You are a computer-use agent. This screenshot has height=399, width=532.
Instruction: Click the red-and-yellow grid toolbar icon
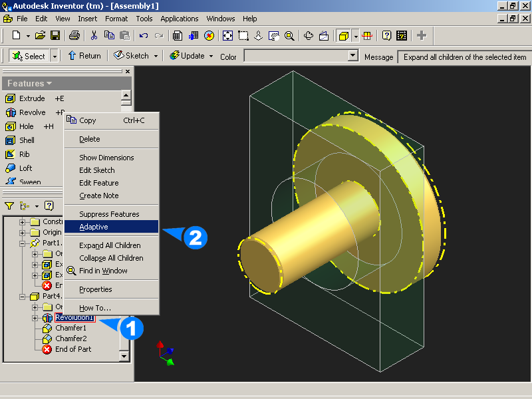click(x=367, y=35)
